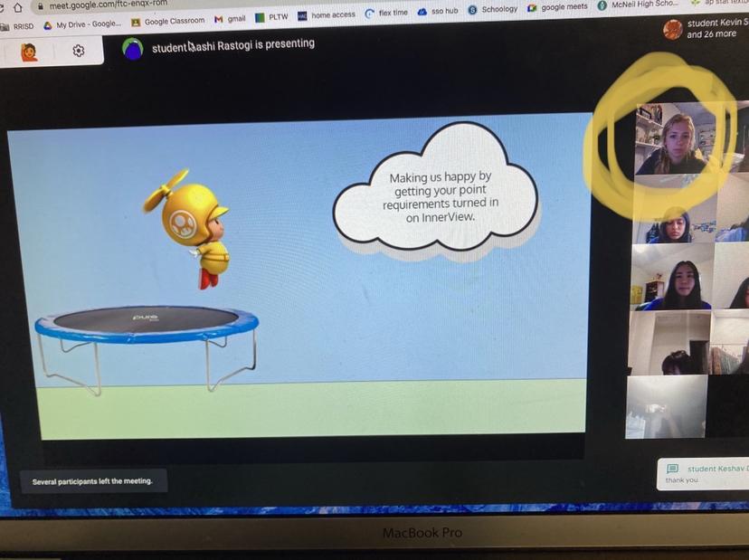Screen dimensions: 749x560
Task: Click chat bubble icon in Keshav notification
Action: [672, 469]
